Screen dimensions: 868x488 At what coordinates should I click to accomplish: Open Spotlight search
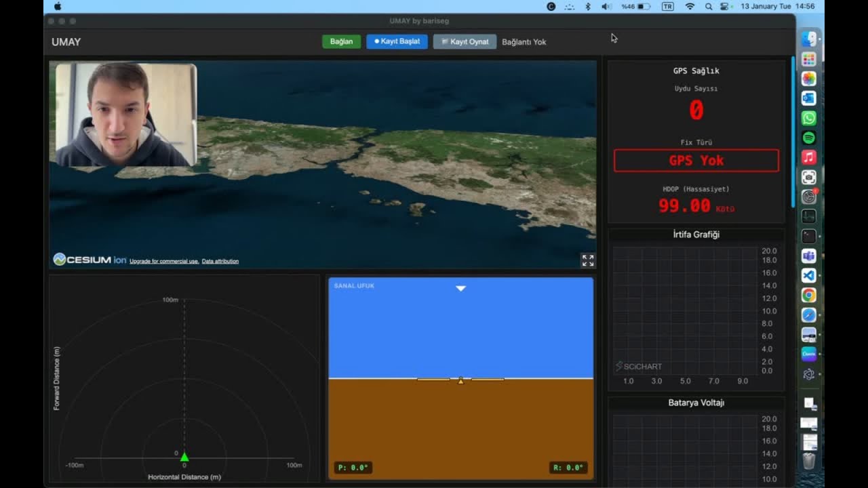709,6
